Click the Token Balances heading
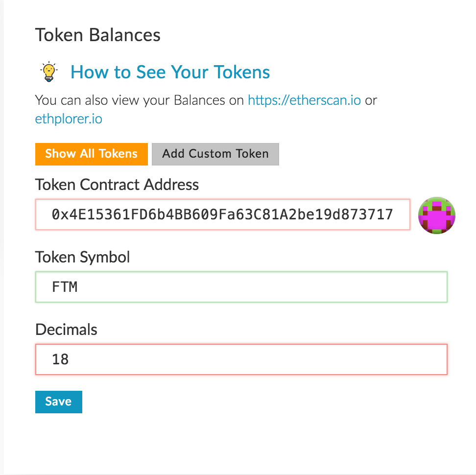476x475 pixels. [x=97, y=35]
